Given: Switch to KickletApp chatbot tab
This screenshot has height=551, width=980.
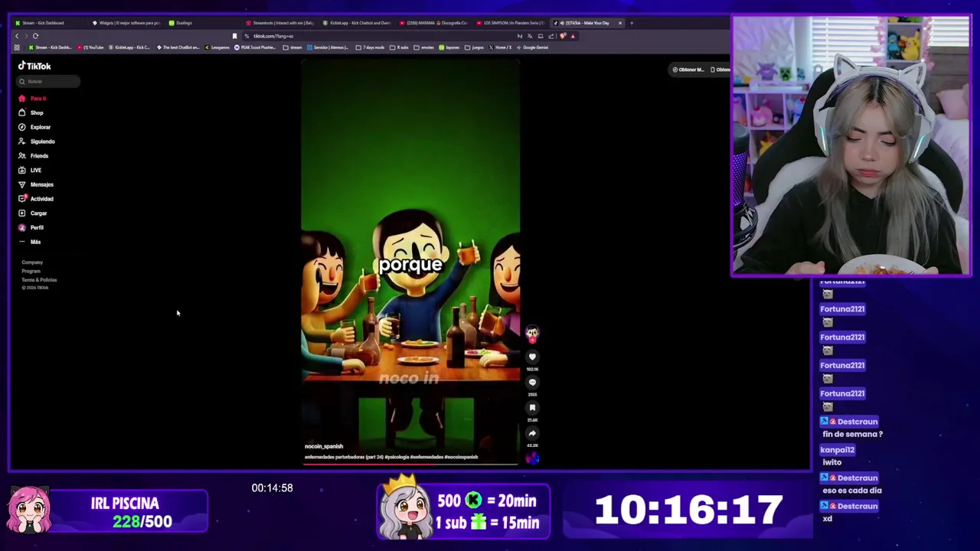Looking at the screenshot, I should (x=357, y=23).
